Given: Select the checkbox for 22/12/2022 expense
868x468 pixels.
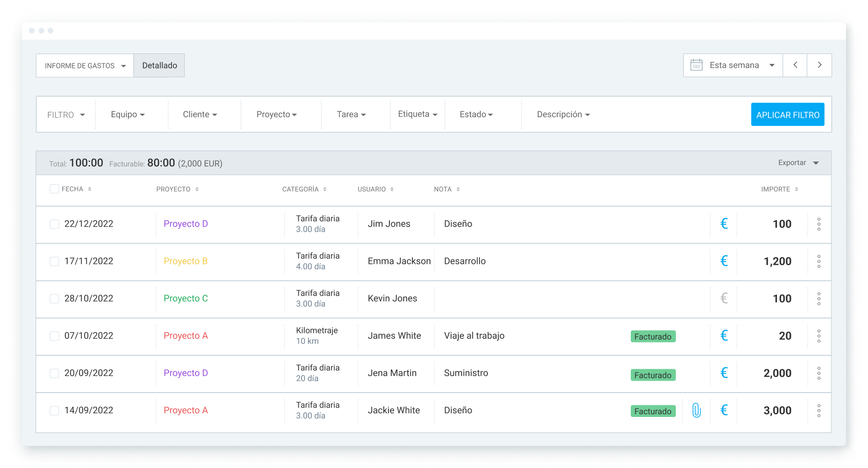Looking at the screenshot, I should [x=54, y=224].
